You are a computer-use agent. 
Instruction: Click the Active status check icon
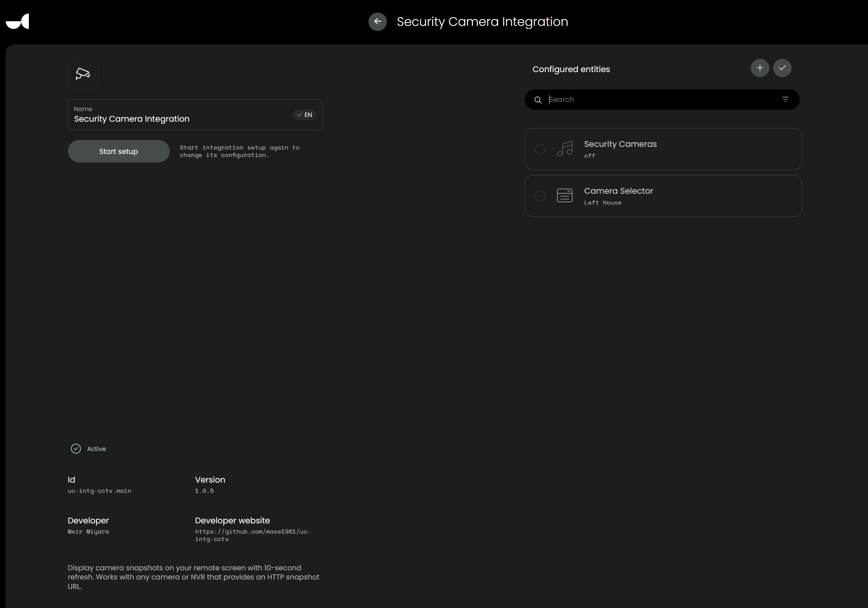pyautogui.click(x=76, y=449)
